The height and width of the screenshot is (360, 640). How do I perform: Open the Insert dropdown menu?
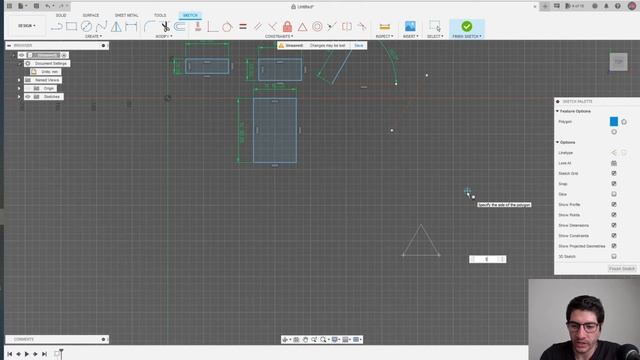click(x=410, y=36)
